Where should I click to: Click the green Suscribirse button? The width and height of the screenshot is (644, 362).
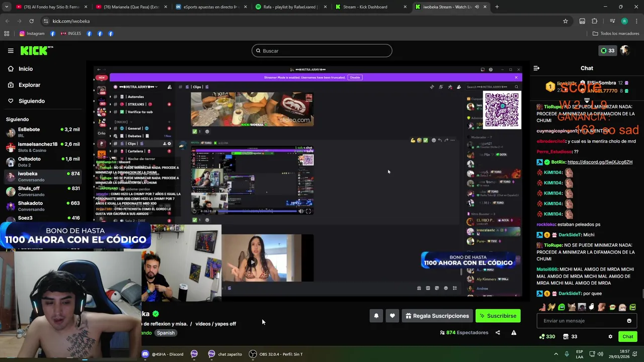coord(498,316)
